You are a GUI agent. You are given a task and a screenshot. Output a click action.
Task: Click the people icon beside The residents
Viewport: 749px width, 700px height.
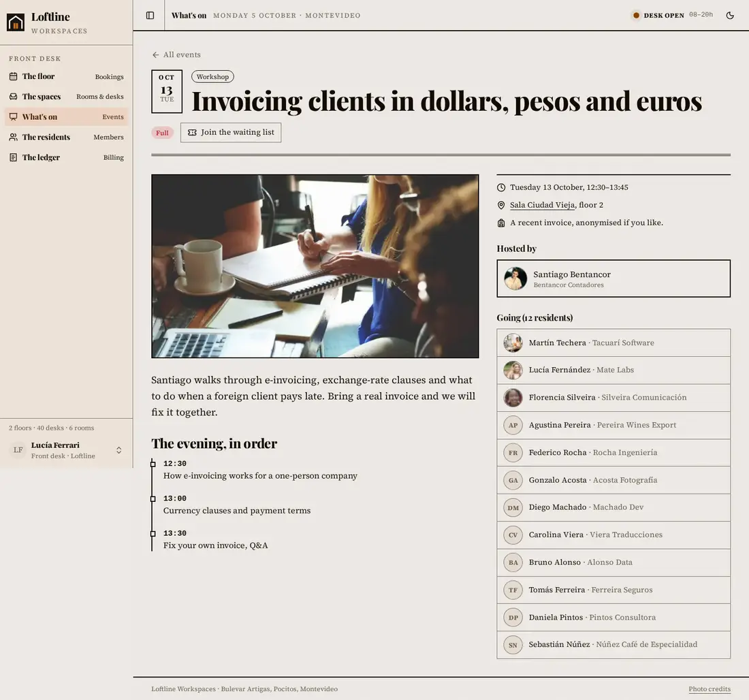coord(14,137)
